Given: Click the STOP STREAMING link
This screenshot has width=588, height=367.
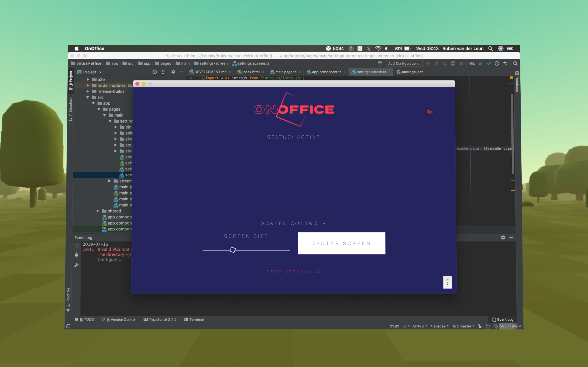Looking at the screenshot, I should click(294, 272).
